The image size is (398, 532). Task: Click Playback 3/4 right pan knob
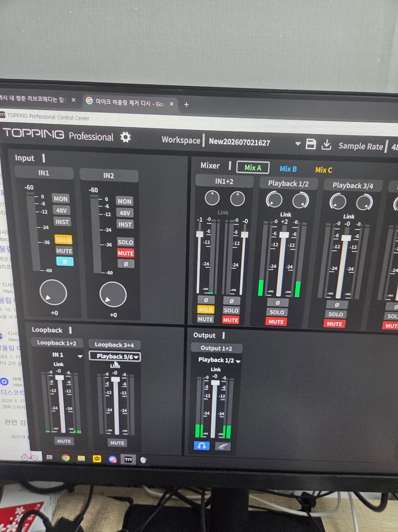tap(364, 203)
